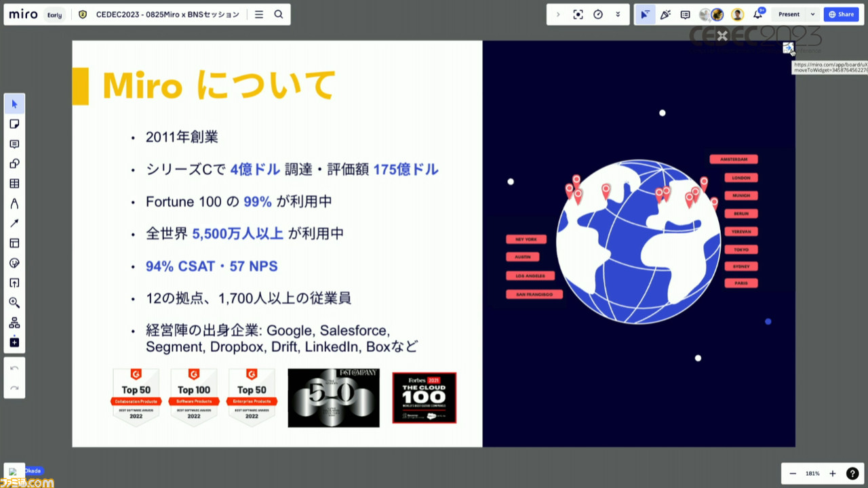Open more apps plus button in toolbar
868x488 pixels.
[14, 342]
